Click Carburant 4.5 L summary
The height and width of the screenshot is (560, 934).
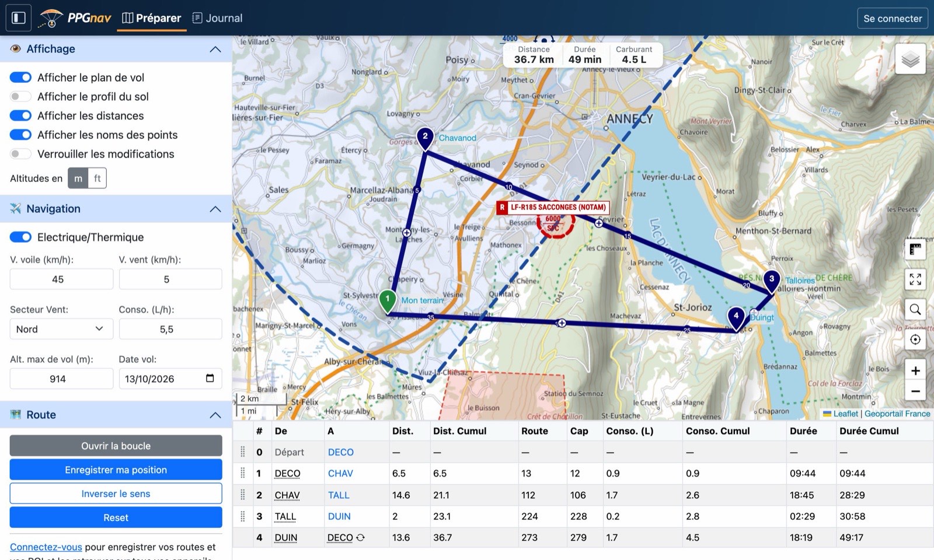click(634, 55)
